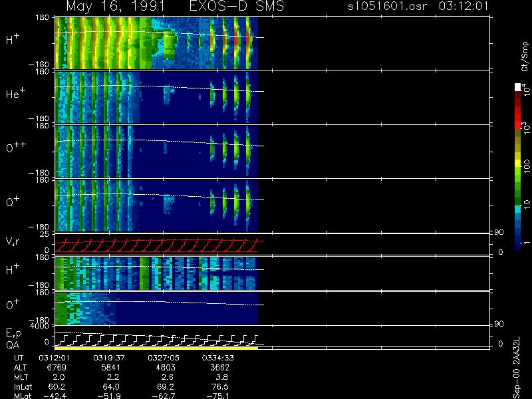The height and width of the screenshot is (399, 532).
Task: Click the vertical Sep-00 2AA32L stamp
Action: (x=517, y=368)
